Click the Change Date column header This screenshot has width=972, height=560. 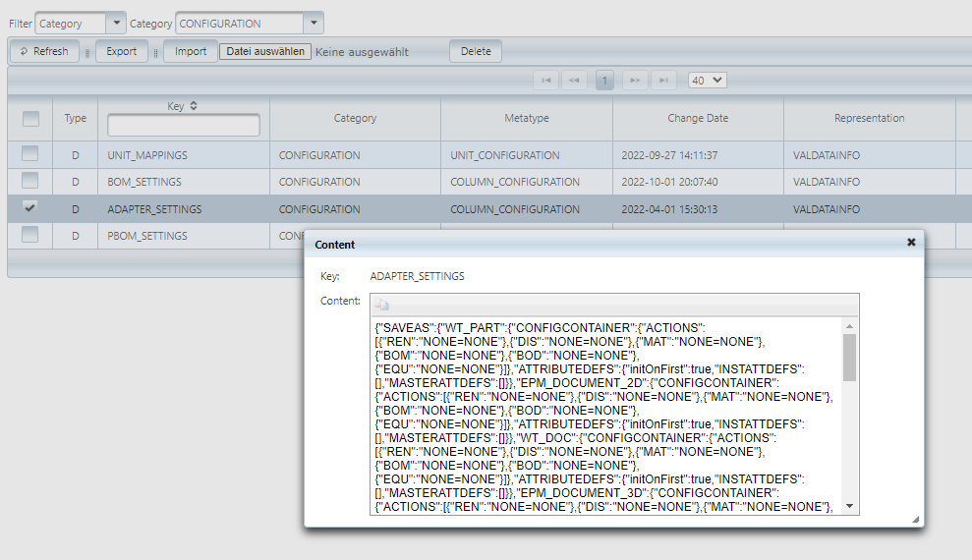[698, 119]
